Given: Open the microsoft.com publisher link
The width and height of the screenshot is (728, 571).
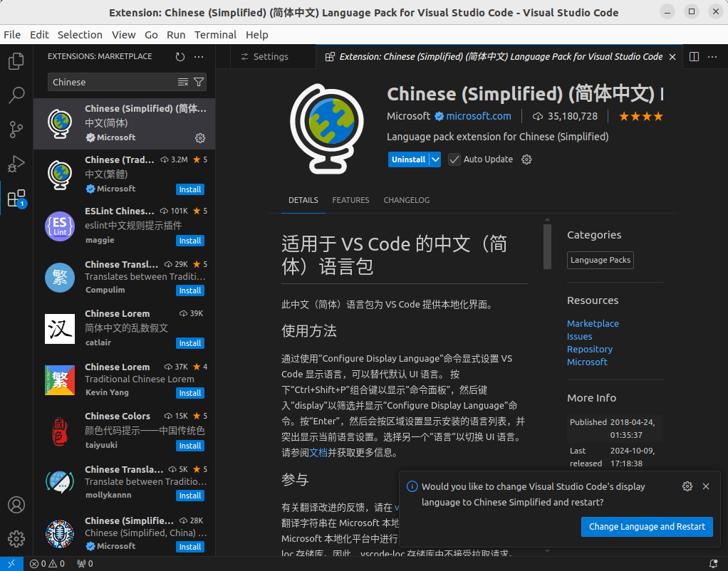Looking at the screenshot, I should [x=479, y=116].
